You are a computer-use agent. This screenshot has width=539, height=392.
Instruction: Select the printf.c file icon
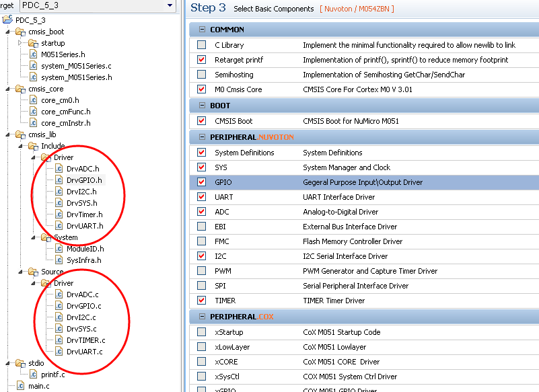[x=34, y=375]
